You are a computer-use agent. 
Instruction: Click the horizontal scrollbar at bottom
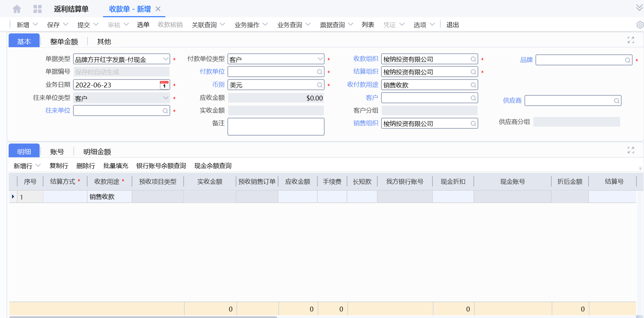pos(143,317)
